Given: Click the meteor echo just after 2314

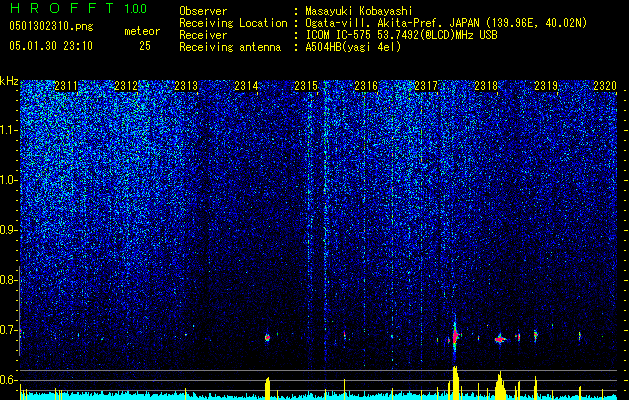Looking at the screenshot, I should [x=268, y=338].
